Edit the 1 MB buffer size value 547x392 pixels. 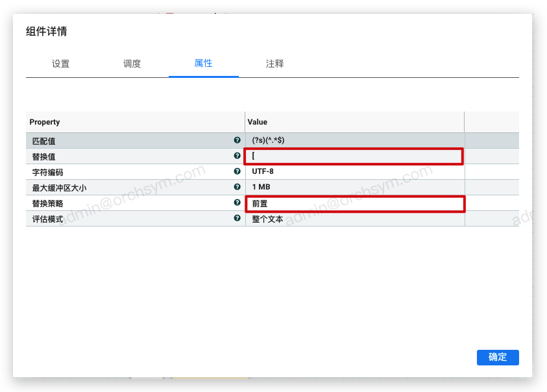pyautogui.click(x=354, y=187)
